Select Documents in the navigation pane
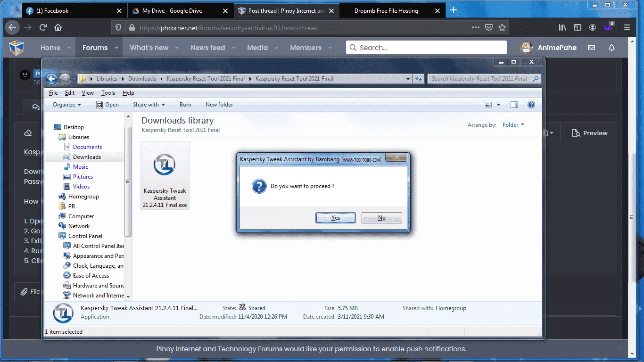 (87, 147)
